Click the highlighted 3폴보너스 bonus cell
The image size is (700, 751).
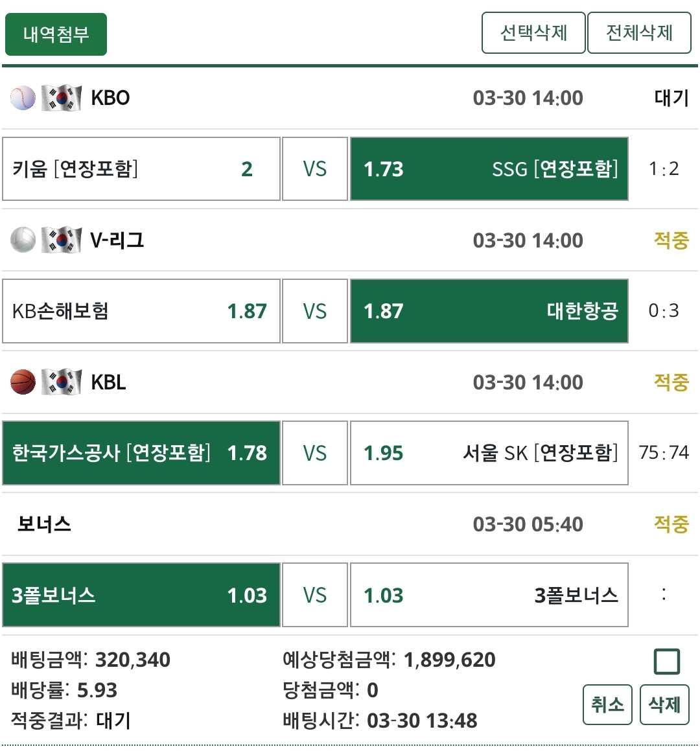click(x=141, y=595)
